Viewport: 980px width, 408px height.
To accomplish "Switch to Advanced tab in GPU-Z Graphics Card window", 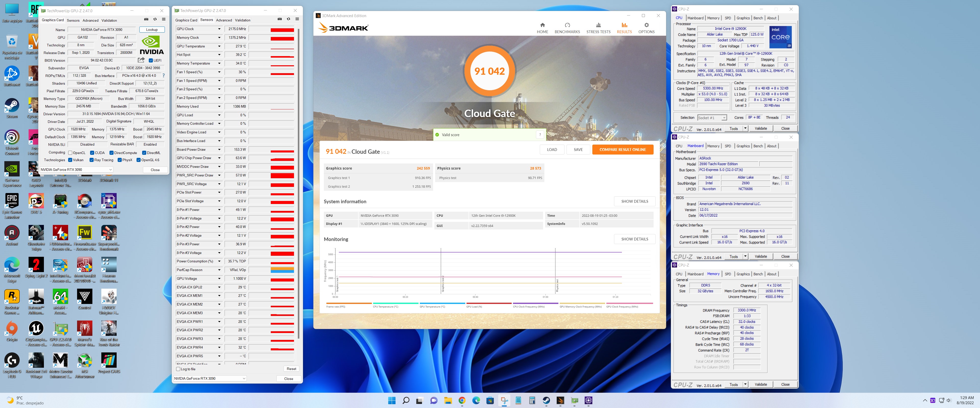I will pyautogui.click(x=91, y=21).
